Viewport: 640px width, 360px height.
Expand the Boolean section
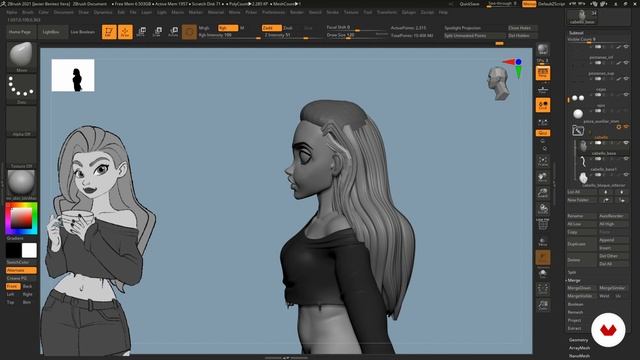pos(576,304)
